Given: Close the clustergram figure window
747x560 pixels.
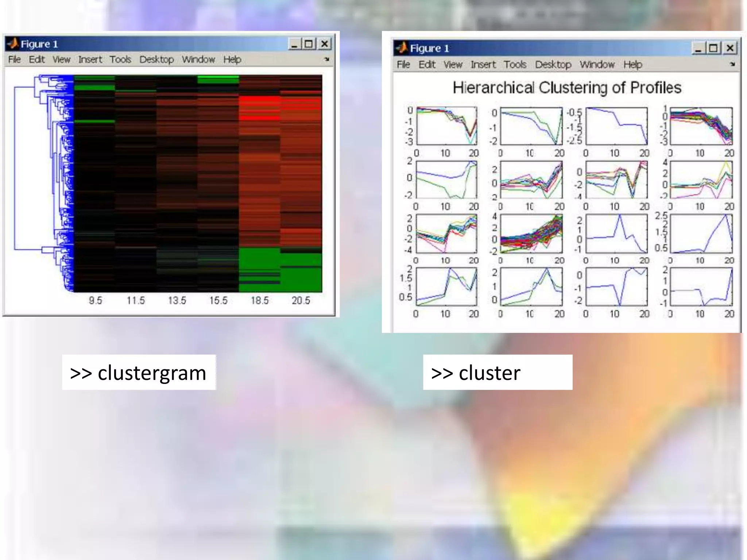Looking at the screenshot, I should (324, 44).
